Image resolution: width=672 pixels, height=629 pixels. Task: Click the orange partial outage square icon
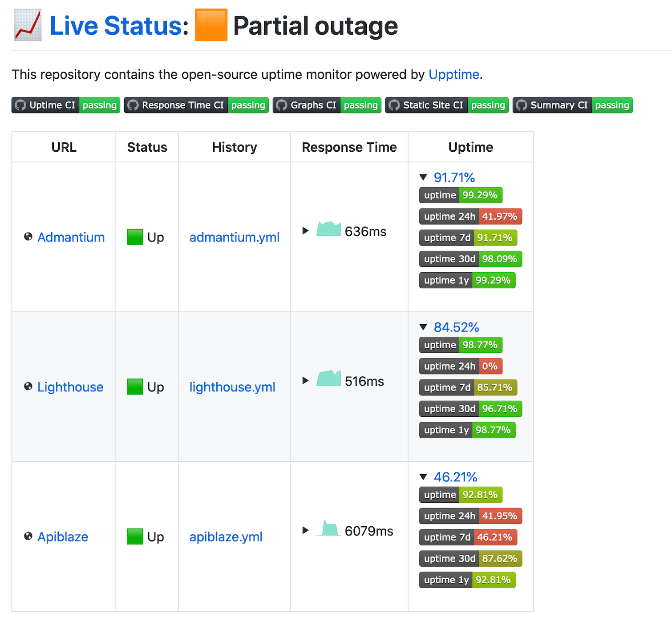pos(211,25)
